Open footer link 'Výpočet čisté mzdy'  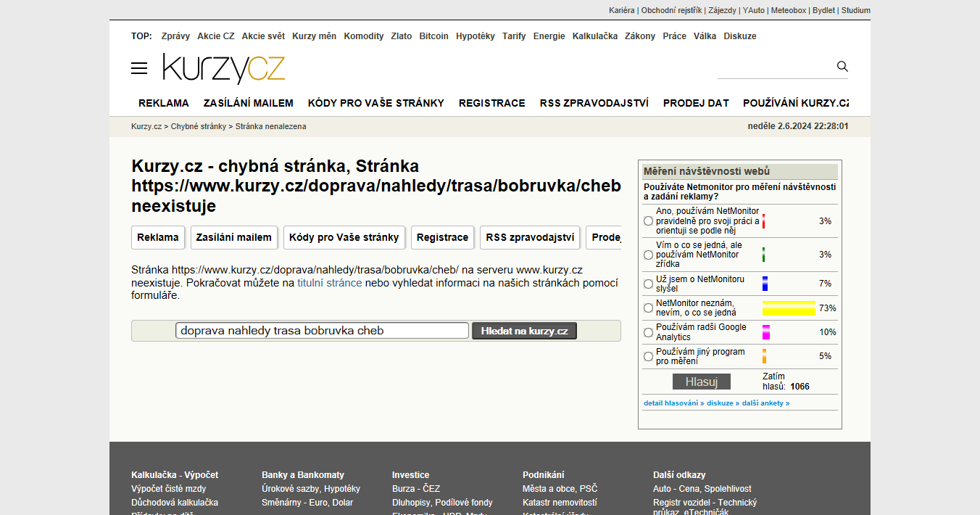pos(169,489)
